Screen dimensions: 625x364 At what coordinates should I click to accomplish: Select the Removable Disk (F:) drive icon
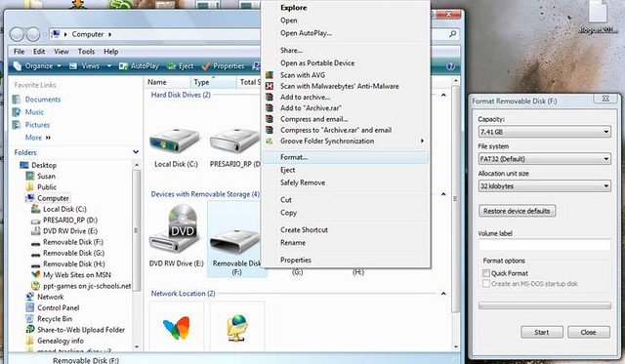pyautogui.click(x=235, y=239)
